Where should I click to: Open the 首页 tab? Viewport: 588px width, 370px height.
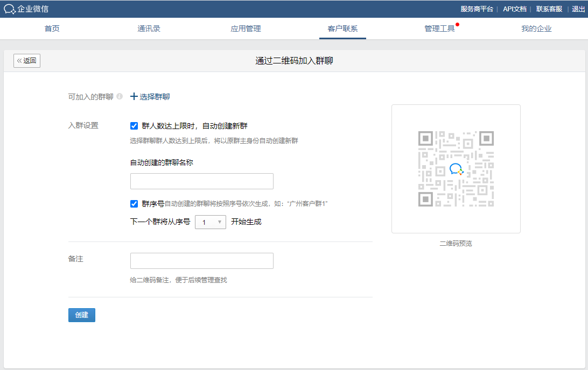(52, 29)
